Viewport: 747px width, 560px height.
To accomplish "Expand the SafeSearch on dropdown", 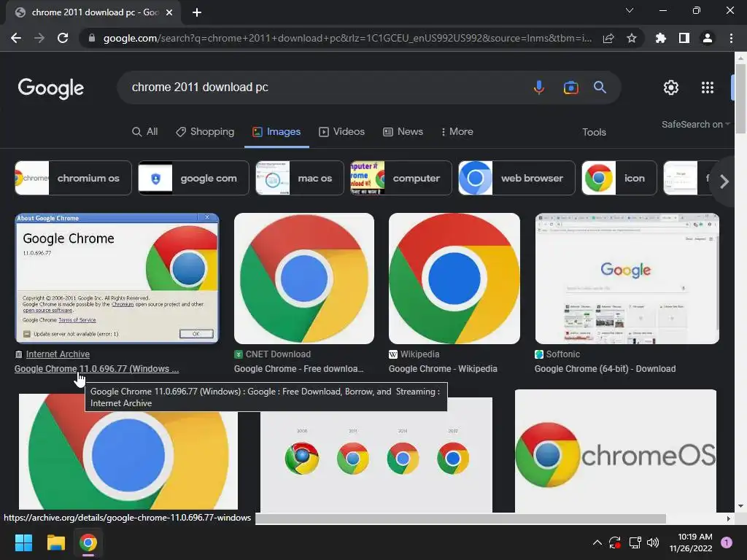I will click(695, 124).
